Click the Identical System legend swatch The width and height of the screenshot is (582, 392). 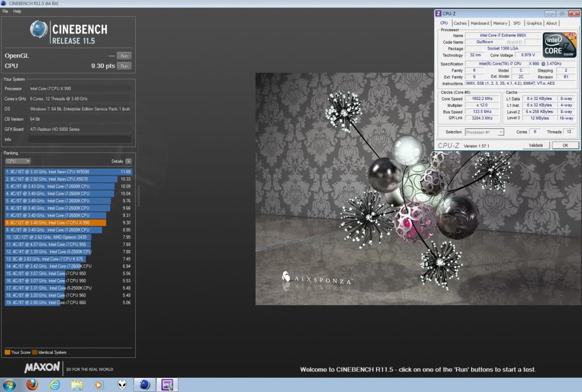[x=35, y=352]
